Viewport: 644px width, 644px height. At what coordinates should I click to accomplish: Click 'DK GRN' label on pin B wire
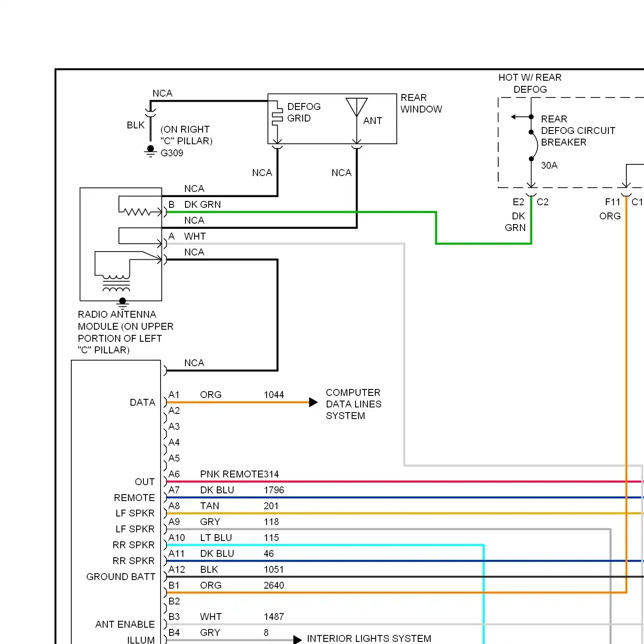(x=202, y=204)
